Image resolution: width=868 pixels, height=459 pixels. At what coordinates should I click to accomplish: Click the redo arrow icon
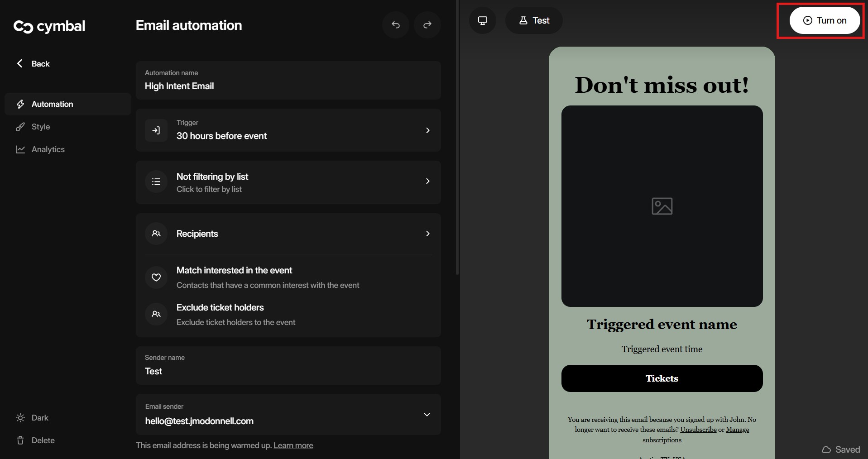(427, 25)
